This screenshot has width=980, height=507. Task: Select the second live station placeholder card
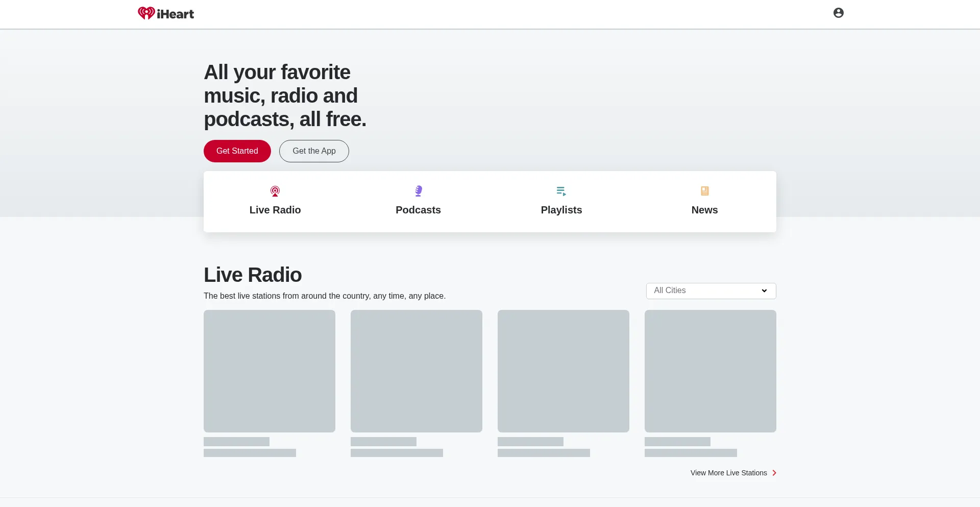(416, 371)
